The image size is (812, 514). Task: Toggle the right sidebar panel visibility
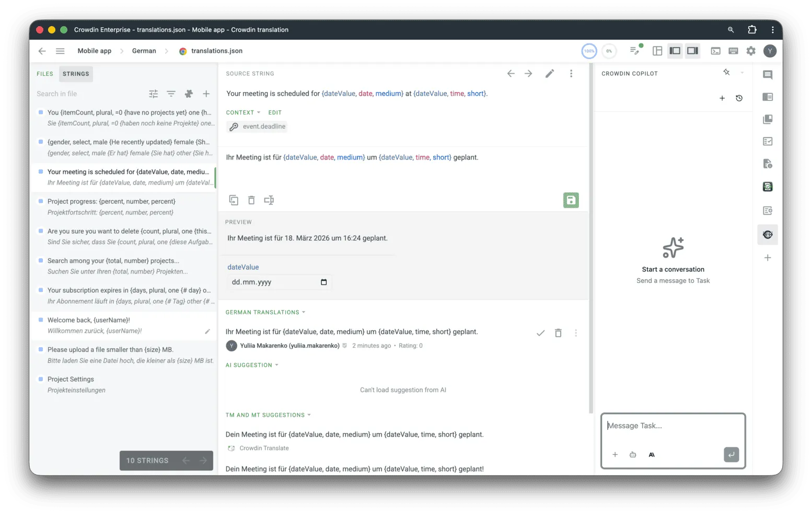(692, 51)
